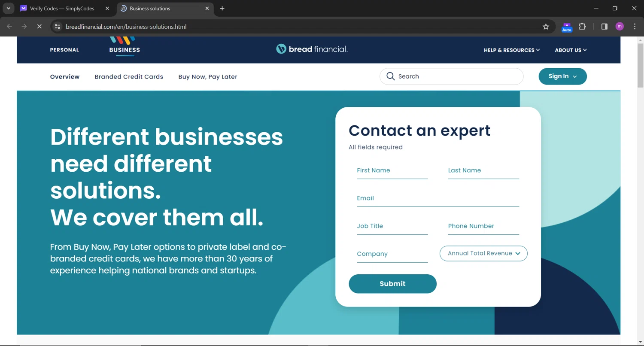Focus the site Search field
The image size is (644, 346).
[x=451, y=76]
